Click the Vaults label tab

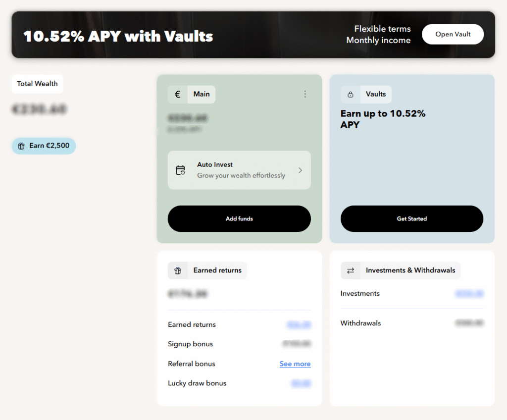[x=376, y=94]
